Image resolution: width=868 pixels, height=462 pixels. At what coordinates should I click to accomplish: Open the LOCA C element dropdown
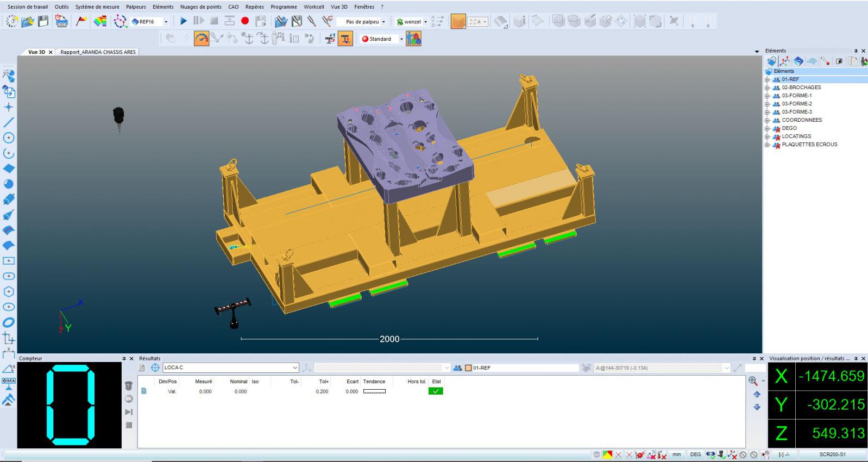pos(295,368)
